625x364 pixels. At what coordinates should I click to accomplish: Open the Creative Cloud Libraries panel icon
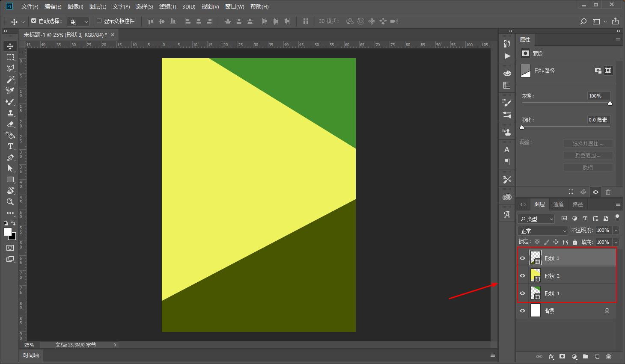click(507, 197)
